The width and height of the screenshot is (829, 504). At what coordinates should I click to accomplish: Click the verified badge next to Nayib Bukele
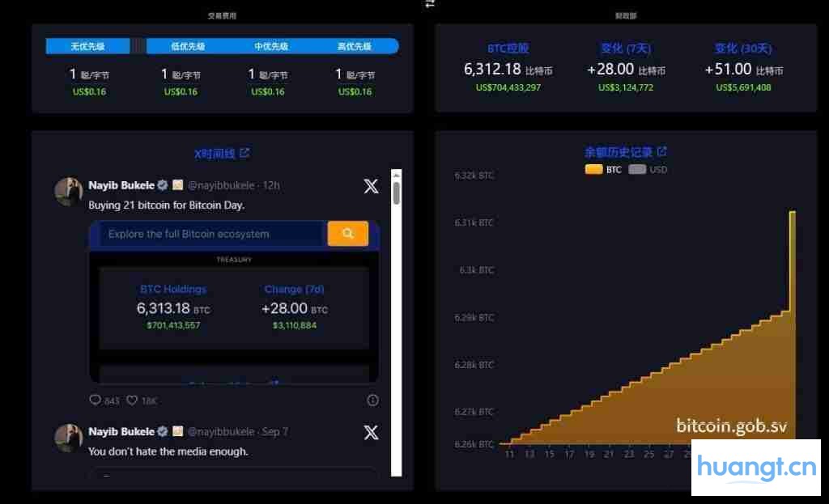coord(162,185)
